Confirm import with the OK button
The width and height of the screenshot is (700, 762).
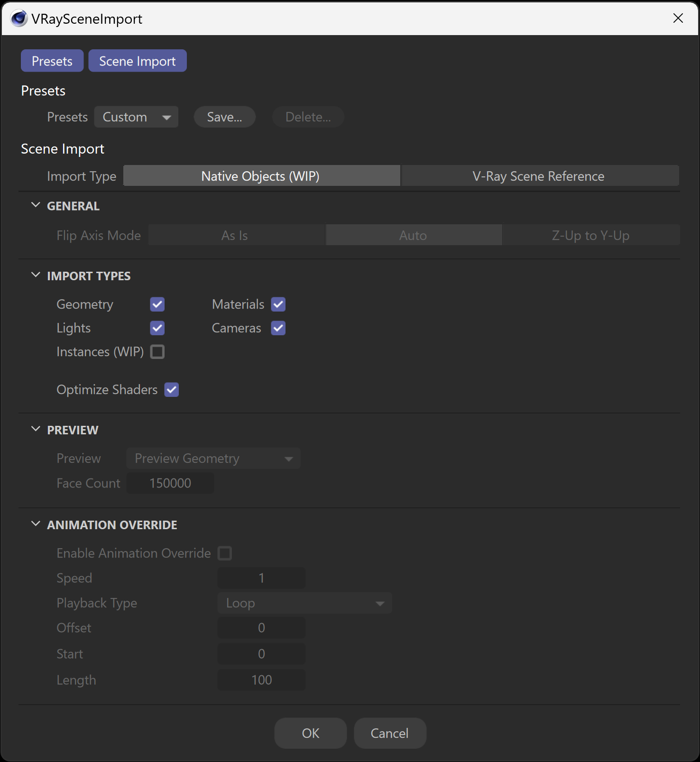coord(311,733)
